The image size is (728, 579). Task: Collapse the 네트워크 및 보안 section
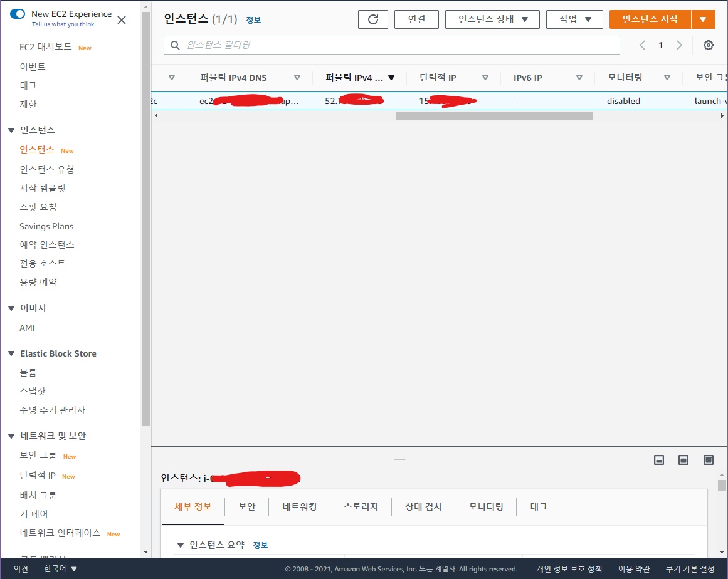12,436
